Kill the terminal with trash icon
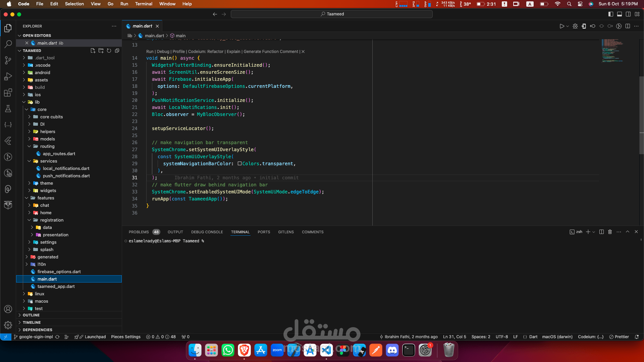The height and width of the screenshot is (362, 644). coord(610,232)
